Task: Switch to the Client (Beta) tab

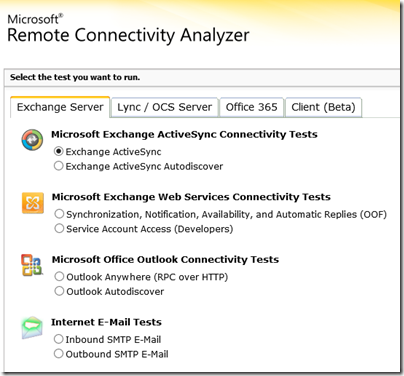Action: 323,107
